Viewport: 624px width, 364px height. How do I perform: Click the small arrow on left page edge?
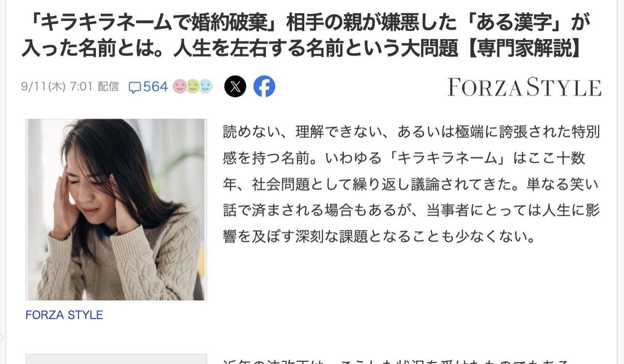click(x=2, y=337)
